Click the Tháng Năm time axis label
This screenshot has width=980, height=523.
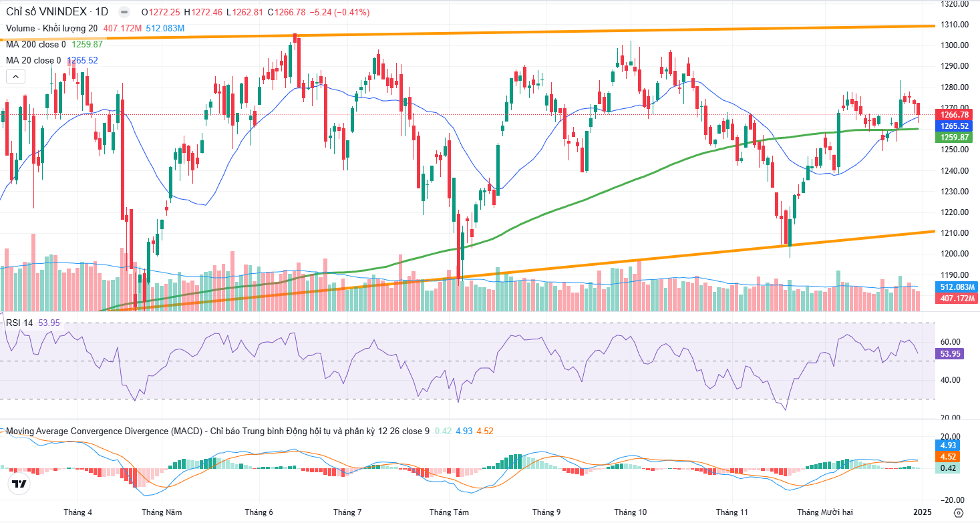pyautogui.click(x=162, y=512)
